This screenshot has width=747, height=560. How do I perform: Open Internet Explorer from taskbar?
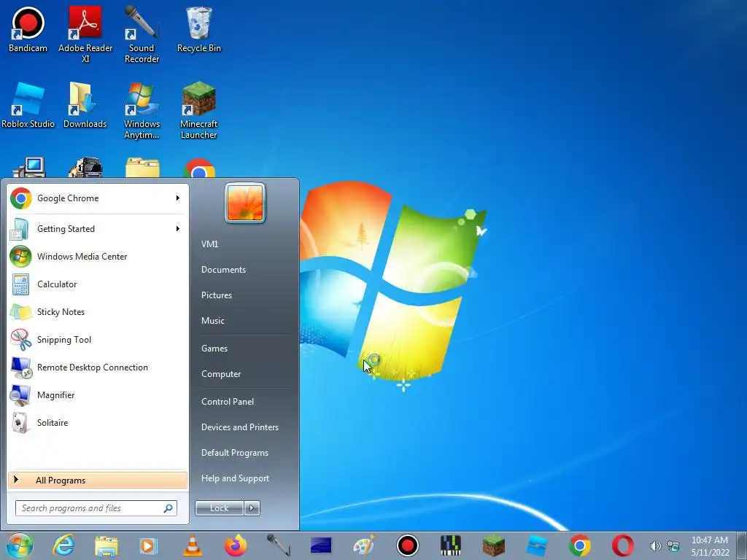coord(63,545)
